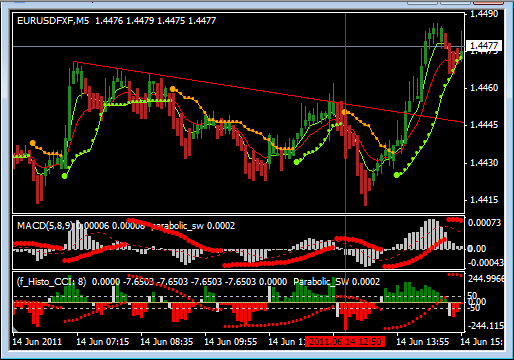Click the 1.4430 price scale label
514x360 pixels.
484,163
